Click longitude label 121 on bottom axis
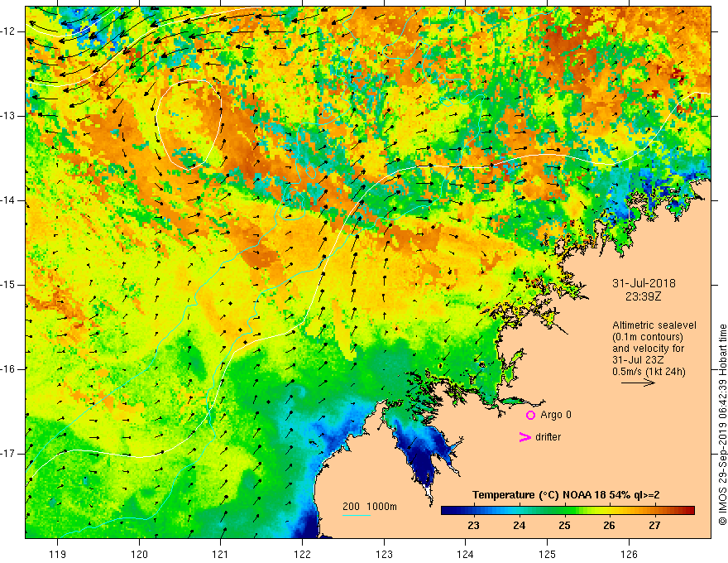Viewport: 728px width, 563px height. (x=220, y=554)
